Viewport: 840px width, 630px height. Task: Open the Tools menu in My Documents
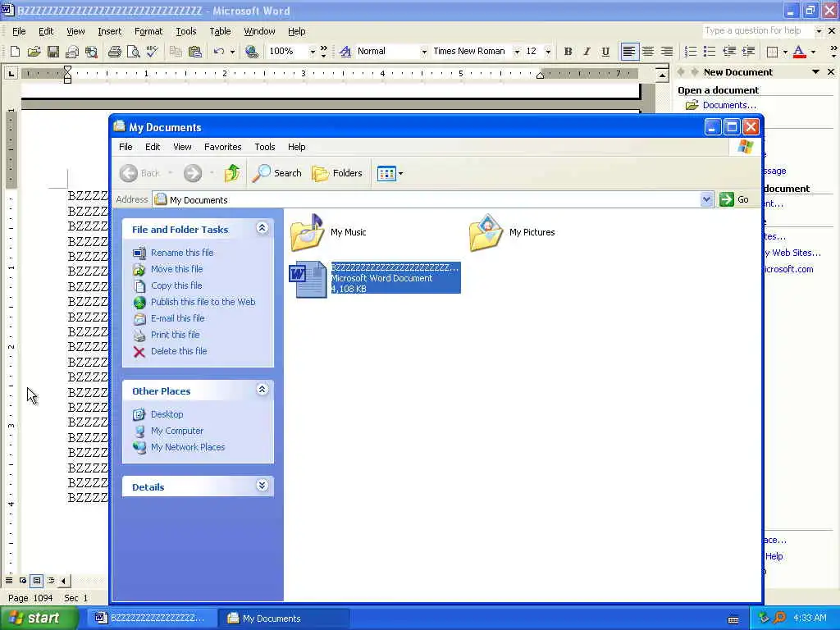pos(265,147)
